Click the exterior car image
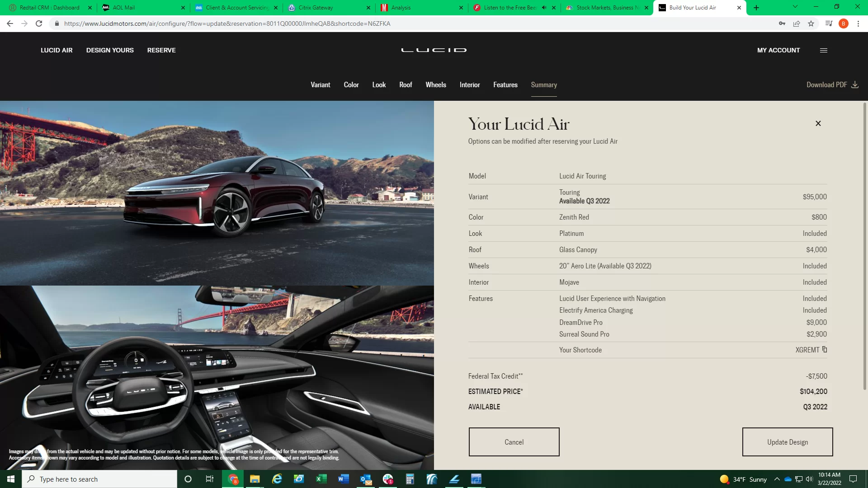Screen dimensions: 868x488 217,193
